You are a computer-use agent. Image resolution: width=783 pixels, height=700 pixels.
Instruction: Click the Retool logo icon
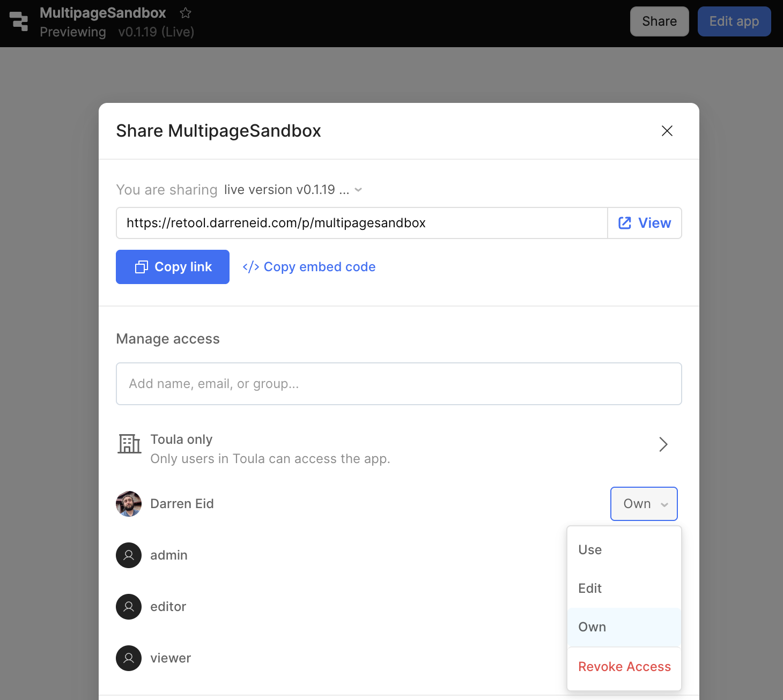(19, 21)
